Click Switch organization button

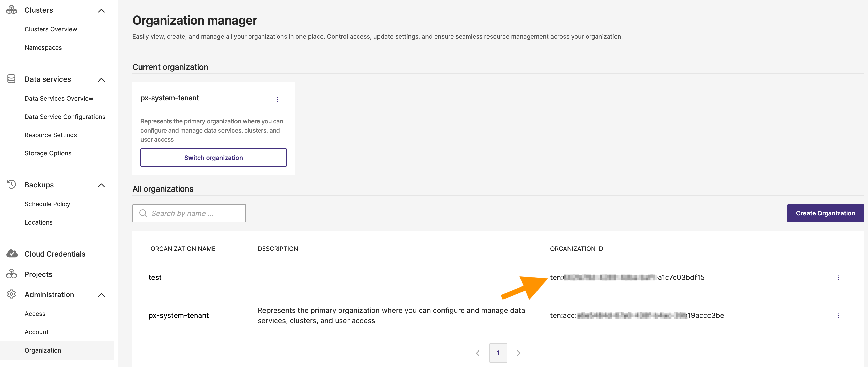213,157
